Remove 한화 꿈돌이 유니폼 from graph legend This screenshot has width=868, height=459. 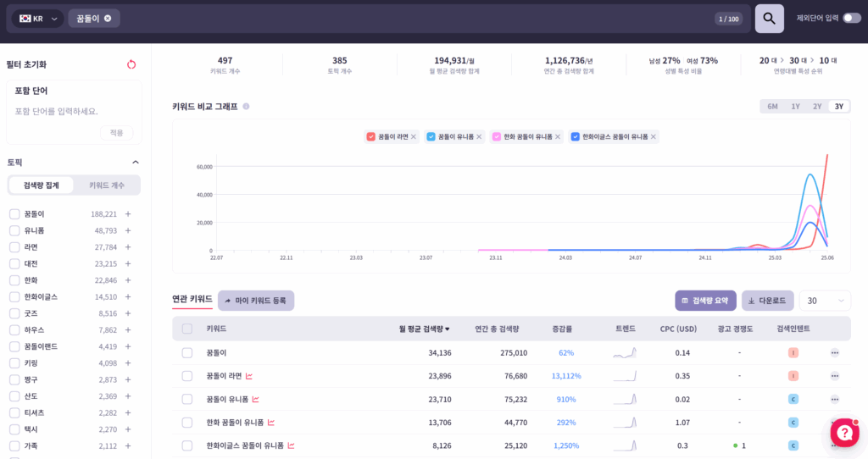(558, 136)
